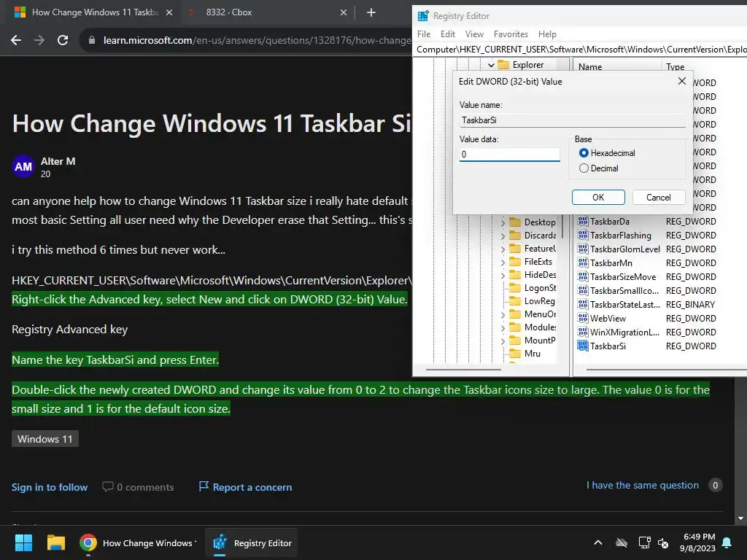Select the TaskbarGlomLevel value icon
The width and height of the screenshot is (747, 560).
(583, 249)
